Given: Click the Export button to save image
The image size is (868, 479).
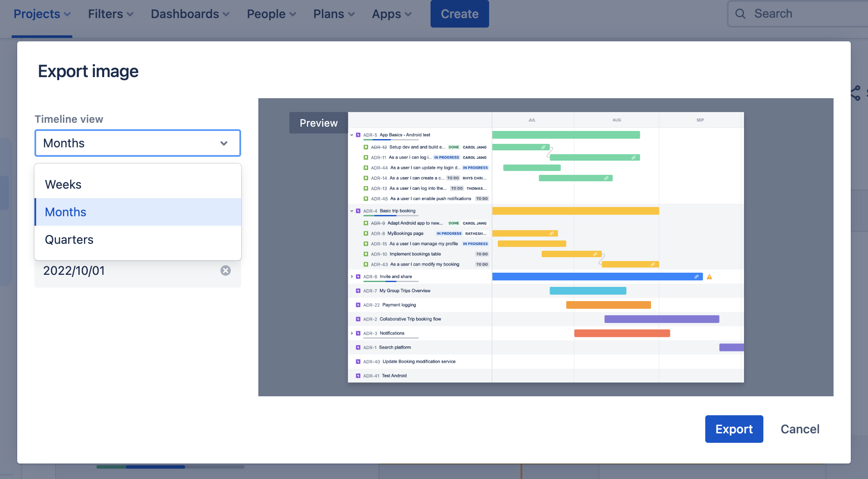Looking at the screenshot, I should coord(734,429).
